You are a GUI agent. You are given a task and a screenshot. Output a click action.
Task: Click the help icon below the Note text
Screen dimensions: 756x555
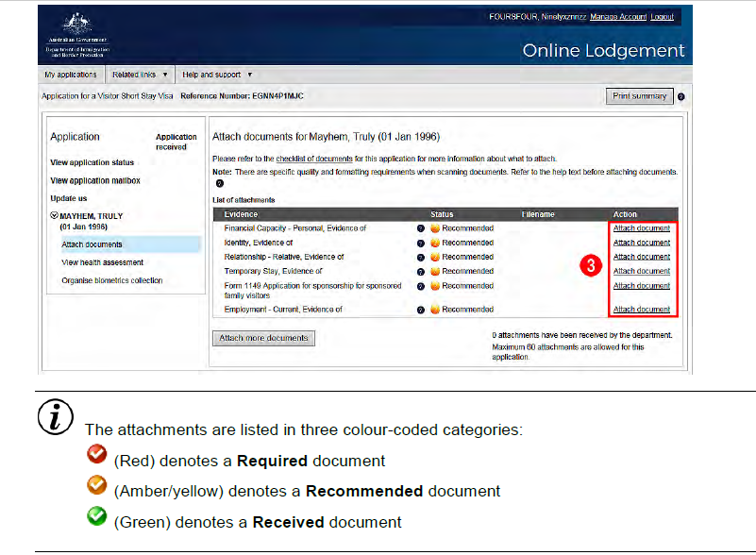[x=219, y=184]
